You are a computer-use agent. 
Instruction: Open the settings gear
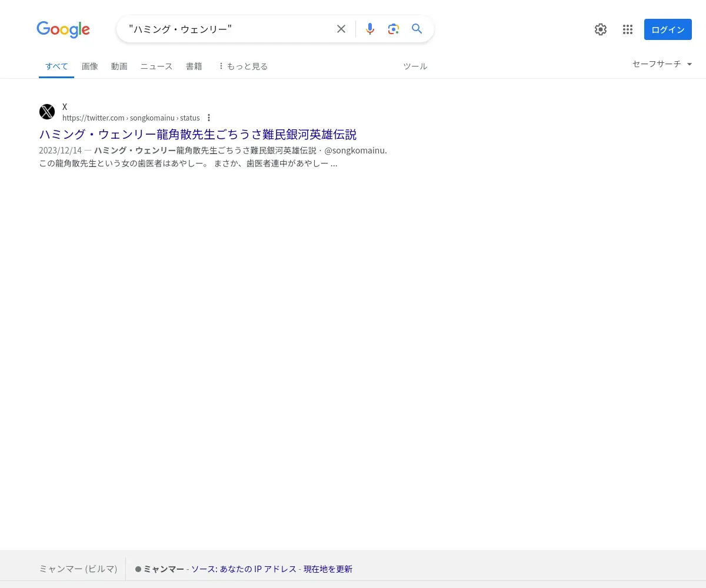601,29
